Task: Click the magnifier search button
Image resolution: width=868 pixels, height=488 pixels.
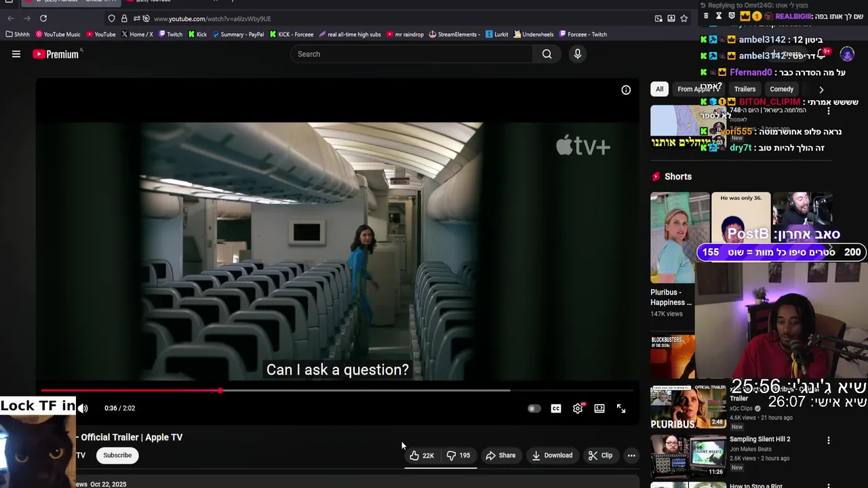Action: point(547,54)
